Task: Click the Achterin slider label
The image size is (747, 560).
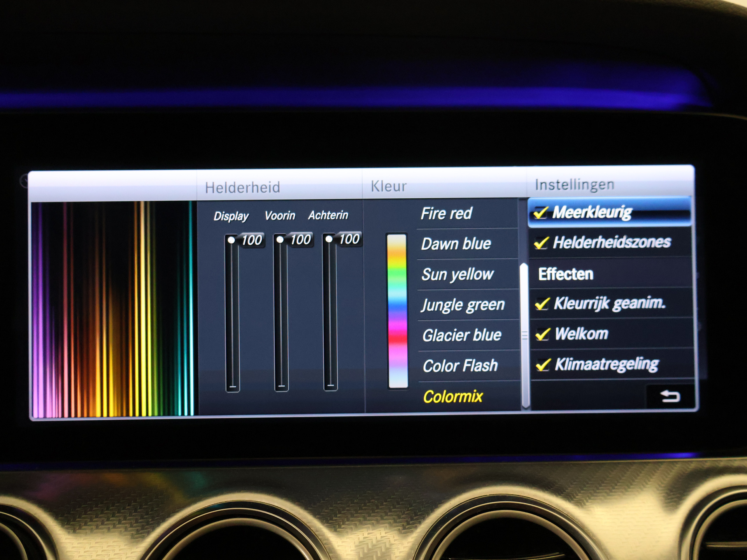Action: pyautogui.click(x=328, y=215)
